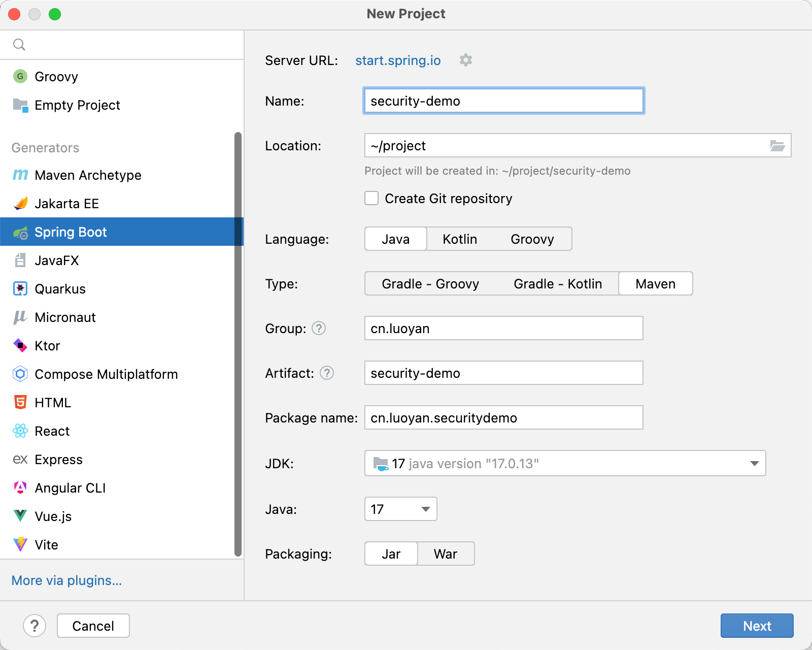This screenshot has height=650, width=812.
Task: Show help for Artifact field
Action: tap(327, 373)
